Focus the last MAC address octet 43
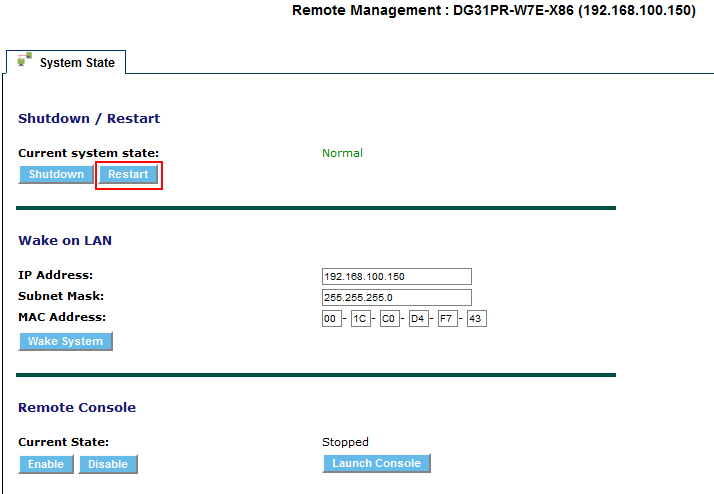Viewport: 714px width, 494px height. pos(476,319)
